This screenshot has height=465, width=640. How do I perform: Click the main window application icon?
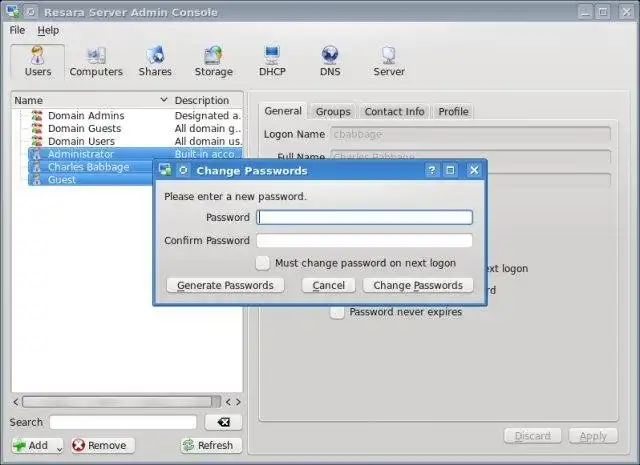coord(13,11)
